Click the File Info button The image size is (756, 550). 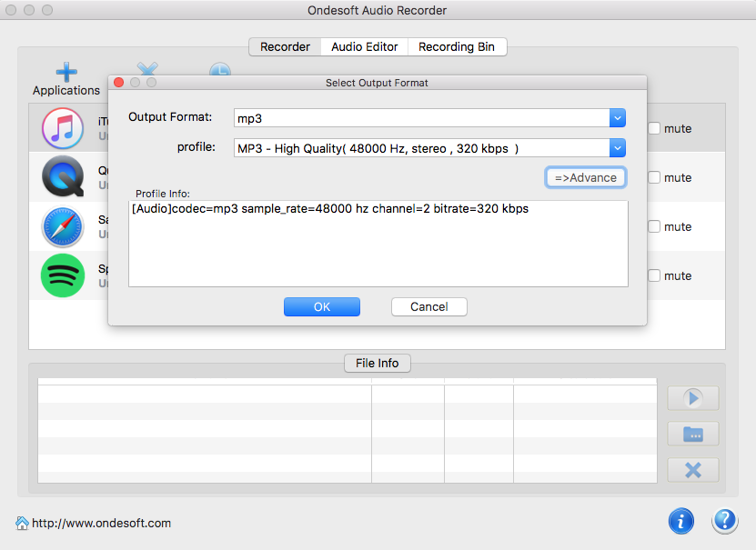377,363
